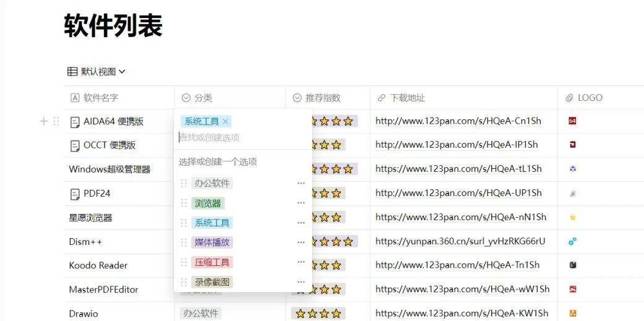Open more options for 浏览器 option
The height and width of the screenshot is (321, 644).
pos(301,203)
